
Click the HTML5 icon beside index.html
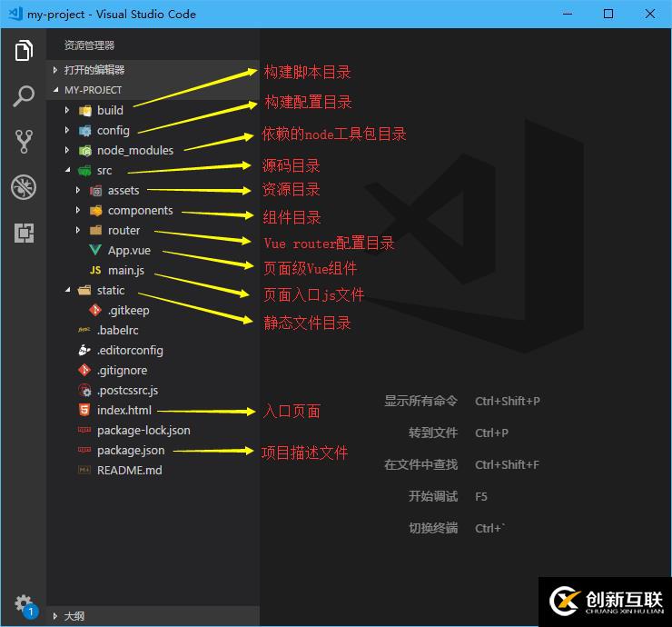[84, 410]
